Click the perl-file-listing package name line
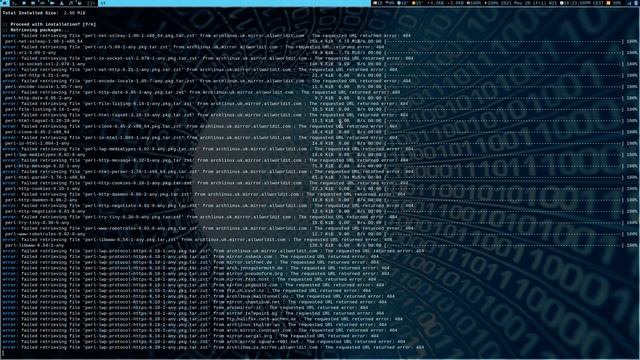 (x=42, y=109)
